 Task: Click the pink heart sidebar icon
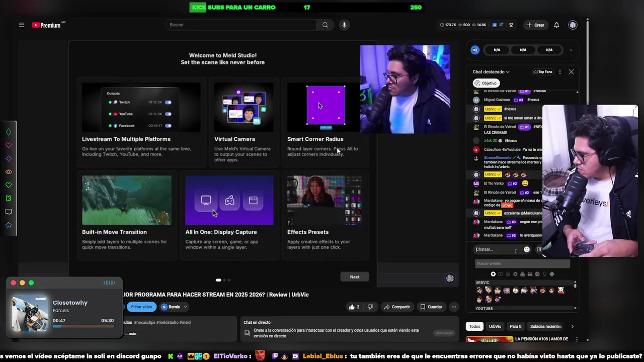pos(9,145)
